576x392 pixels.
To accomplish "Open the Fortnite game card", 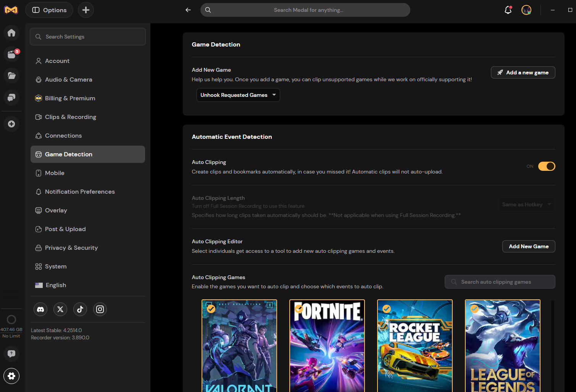I will point(327,346).
